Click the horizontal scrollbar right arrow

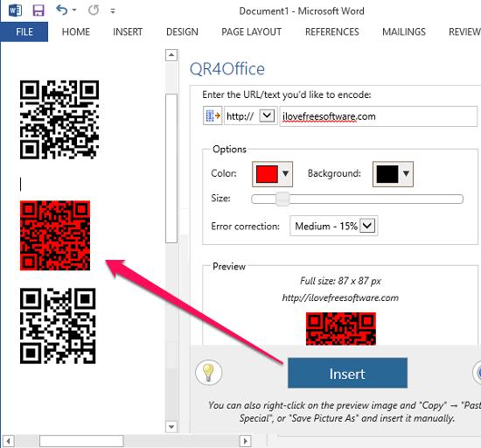pyautogui.click(x=245, y=441)
